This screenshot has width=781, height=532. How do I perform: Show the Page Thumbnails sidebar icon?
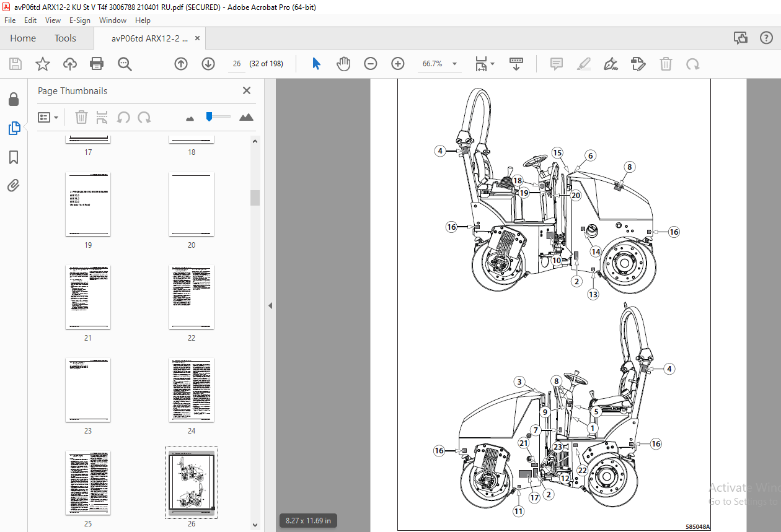tap(14, 128)
